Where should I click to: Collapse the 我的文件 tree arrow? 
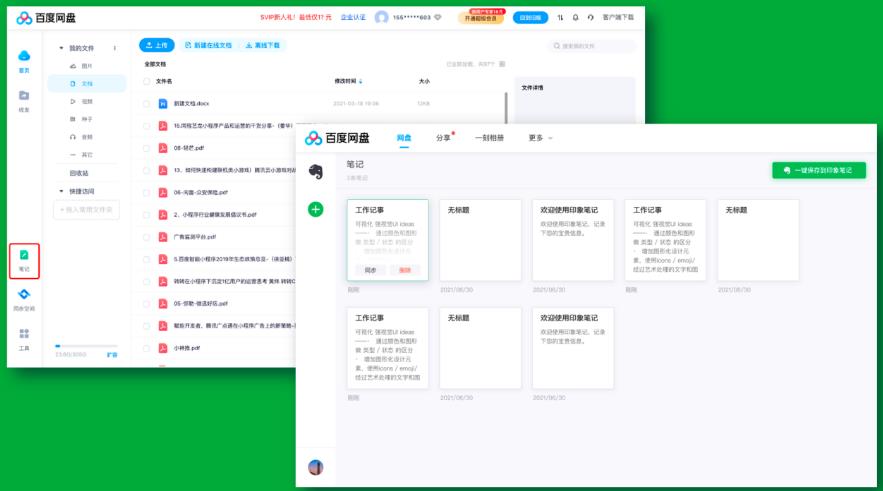pyautogui.click(x=61, y=48)
